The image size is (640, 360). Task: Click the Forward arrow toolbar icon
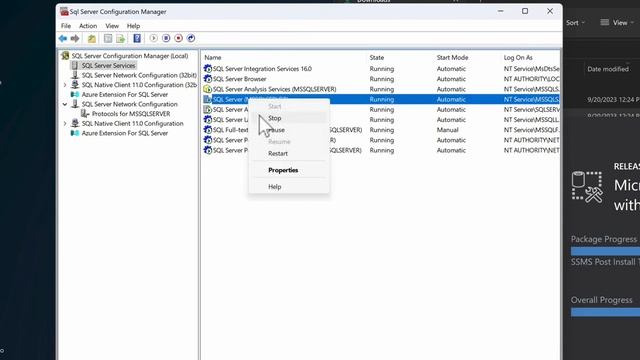(75, 38)
